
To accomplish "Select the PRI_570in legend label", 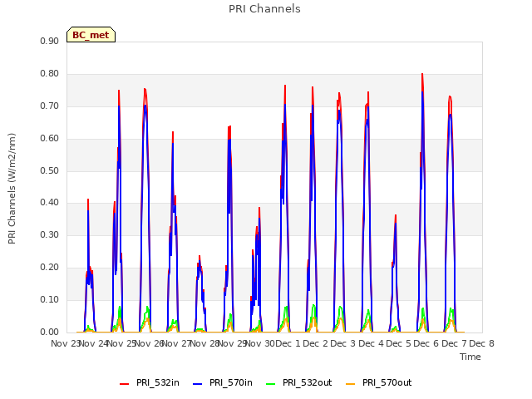I will (231, 382).
